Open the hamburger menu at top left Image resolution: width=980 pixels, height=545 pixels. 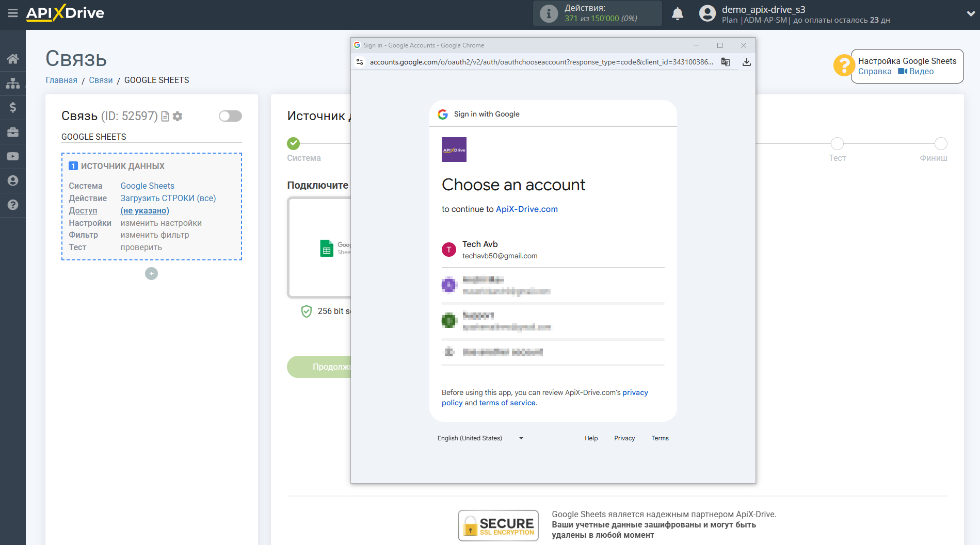pyautogui.click(x=13, y=14)
